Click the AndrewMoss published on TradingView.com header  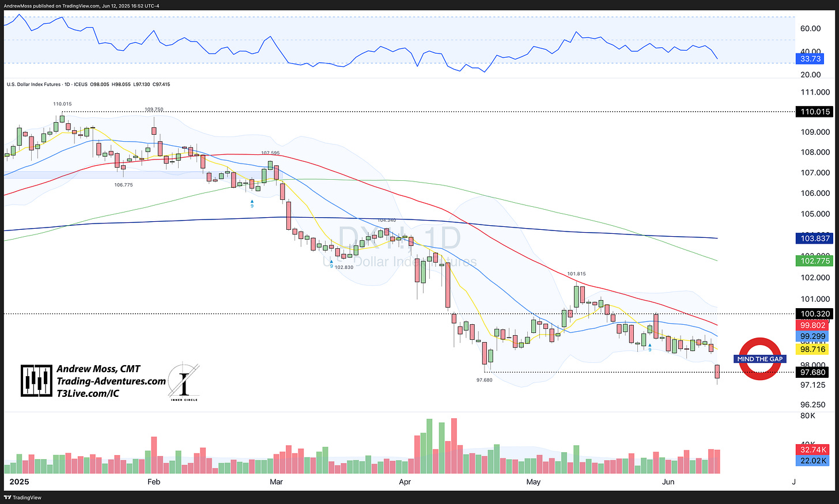[82, 6]
